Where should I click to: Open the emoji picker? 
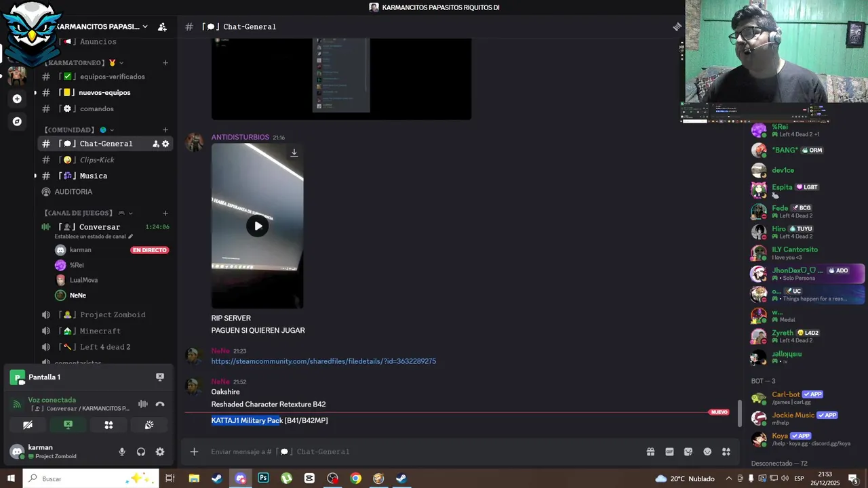click(707, 451)
